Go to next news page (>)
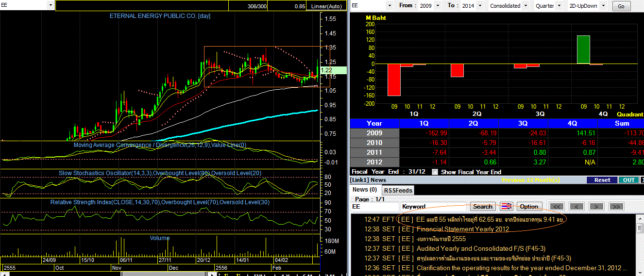644x276 pixels. pyautogui.click(x=596, y=206)
